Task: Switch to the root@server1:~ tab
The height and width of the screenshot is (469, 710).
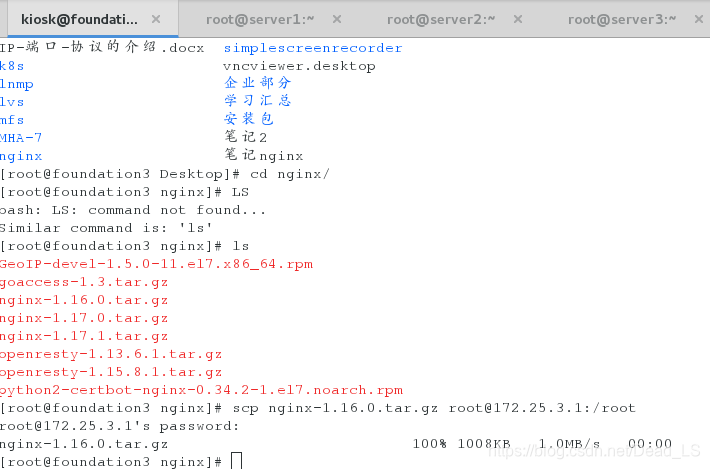Action: 260,19
